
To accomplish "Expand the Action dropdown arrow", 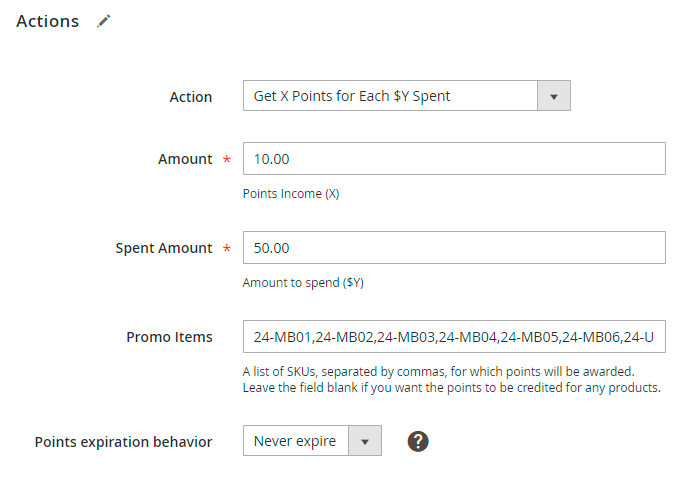I will [554, 97].
